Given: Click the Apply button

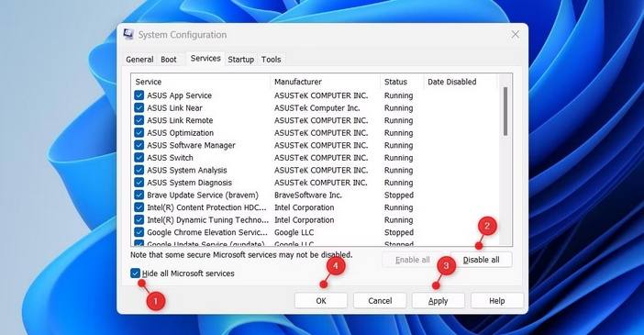Looking at the screenshot, I should point(439,300).
